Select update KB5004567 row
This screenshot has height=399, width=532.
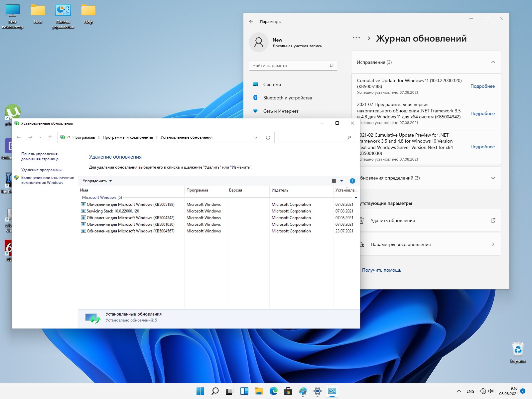(x=218, y=231)
